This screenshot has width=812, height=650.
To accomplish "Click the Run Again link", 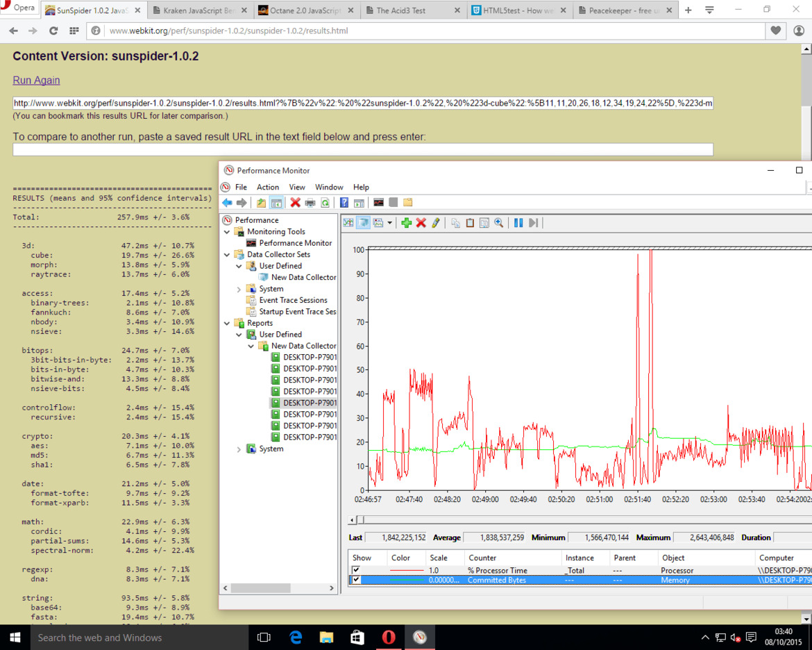I will pos(36,81).
